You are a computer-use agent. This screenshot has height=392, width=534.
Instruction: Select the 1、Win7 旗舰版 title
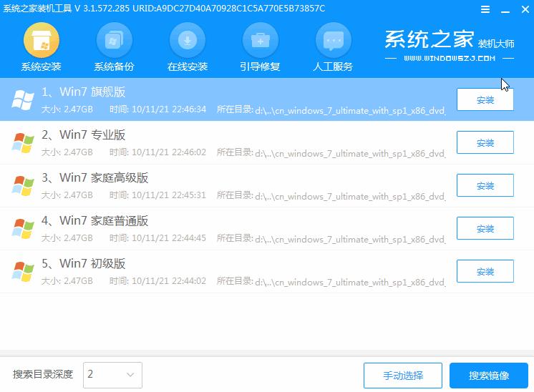[x=84, y=92]
